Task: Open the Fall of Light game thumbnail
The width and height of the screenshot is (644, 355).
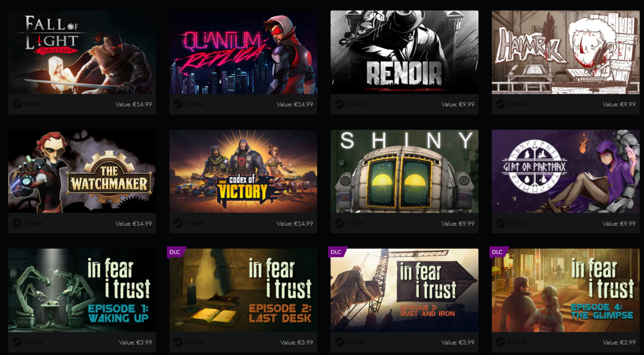Action: [x=82, y=52]
